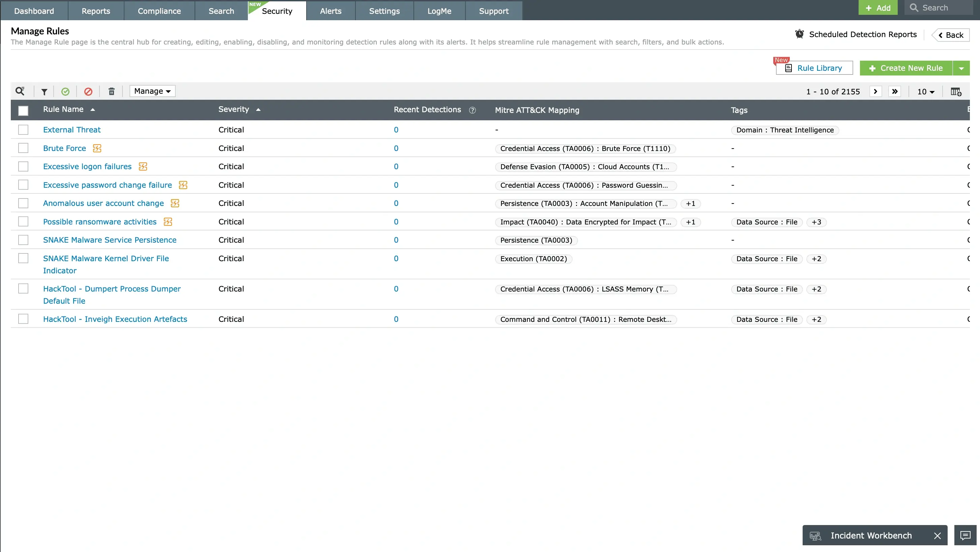Viewport: 980px width, 552px height.
Task: Open the add/remove columns icon
Action: (956, 92)
